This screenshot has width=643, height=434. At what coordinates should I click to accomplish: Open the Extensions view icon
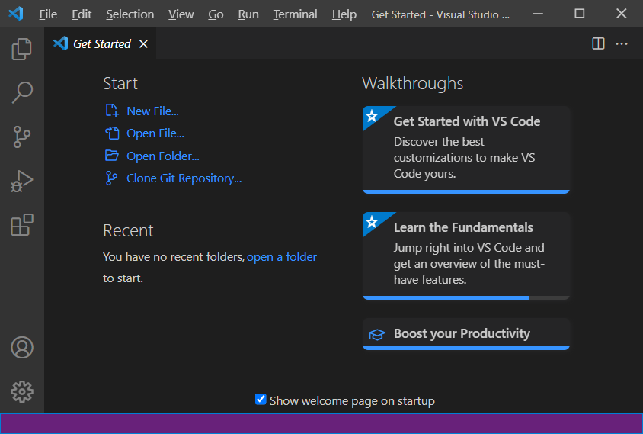[22, 225]
